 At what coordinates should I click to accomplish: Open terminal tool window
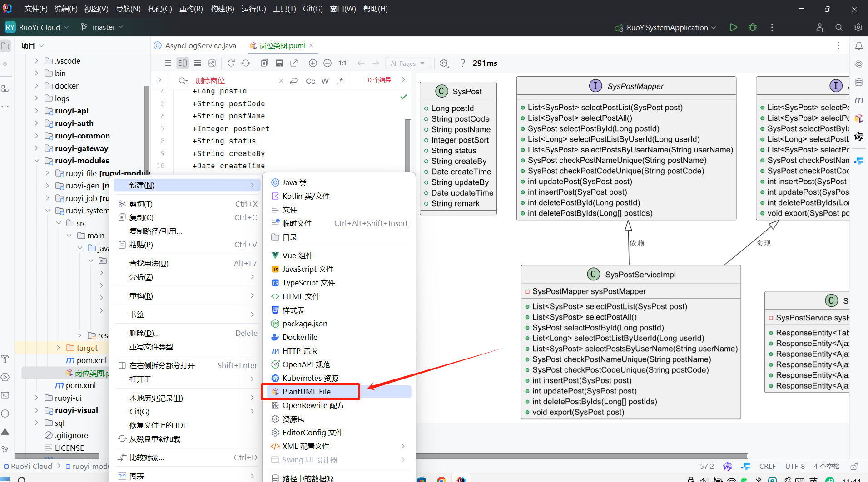click(x=5, y=395)
